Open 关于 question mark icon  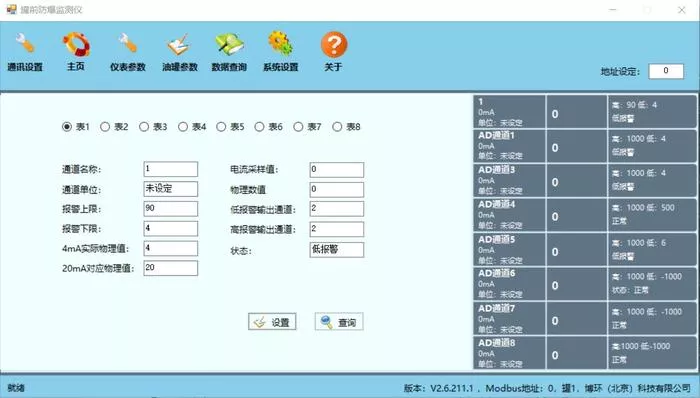[x=333, y=45]
